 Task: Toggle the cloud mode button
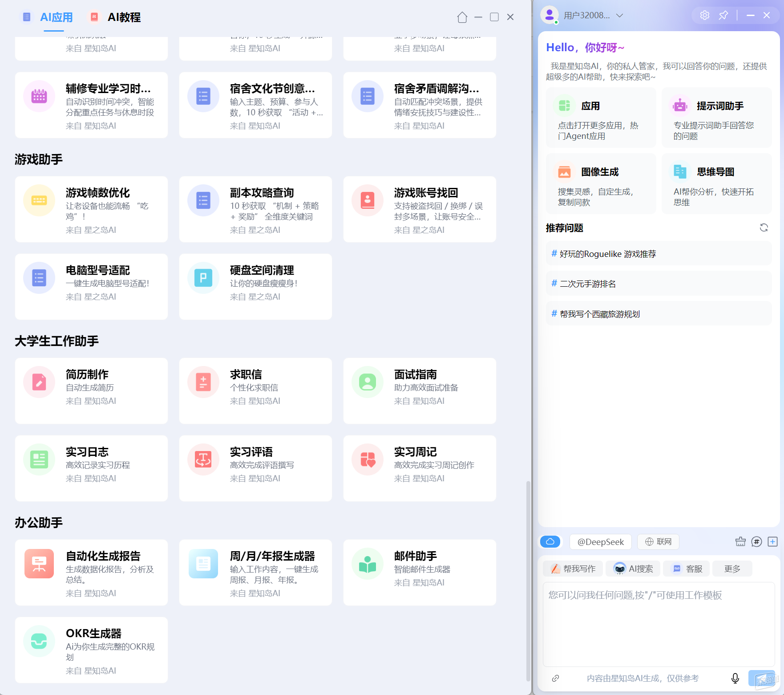pyautogui.click(x=550, y=541)
